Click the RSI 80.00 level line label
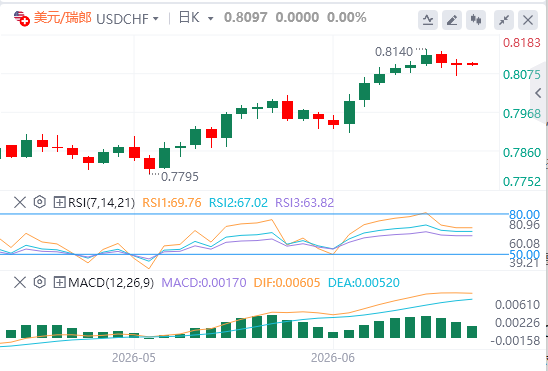This screenshot has height=371, width=548. (525, 214)
